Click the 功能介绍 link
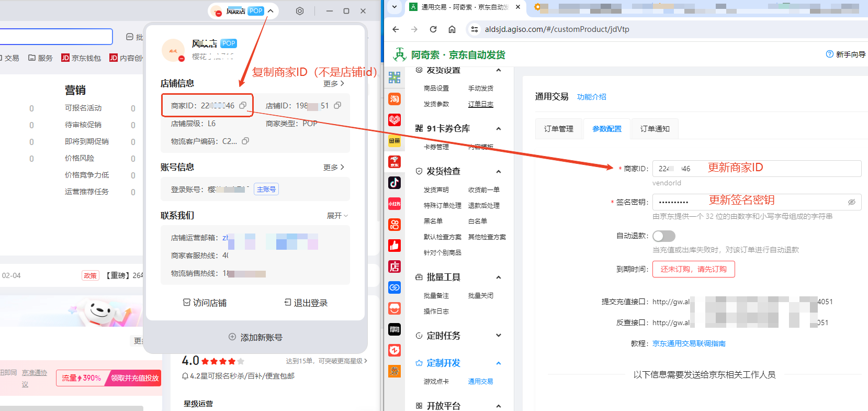The height and width of the screenshot is (411, 868). [x=592, y=97]
